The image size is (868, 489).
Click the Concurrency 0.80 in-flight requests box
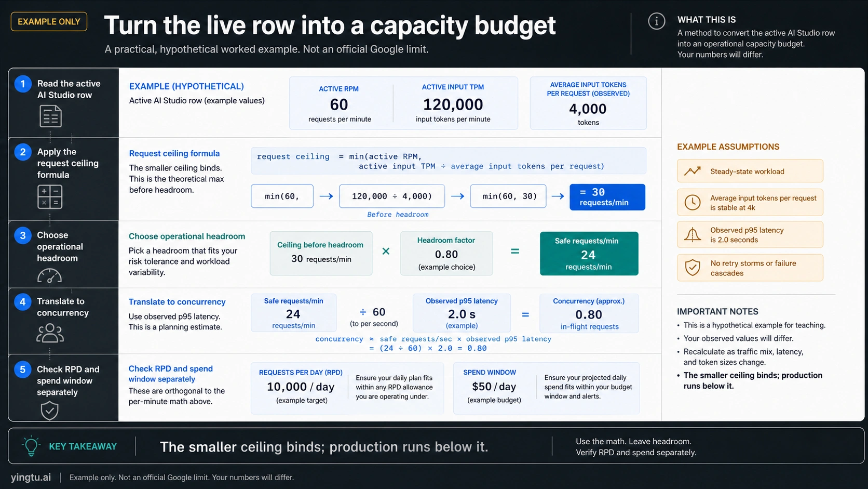coord(589,313)
